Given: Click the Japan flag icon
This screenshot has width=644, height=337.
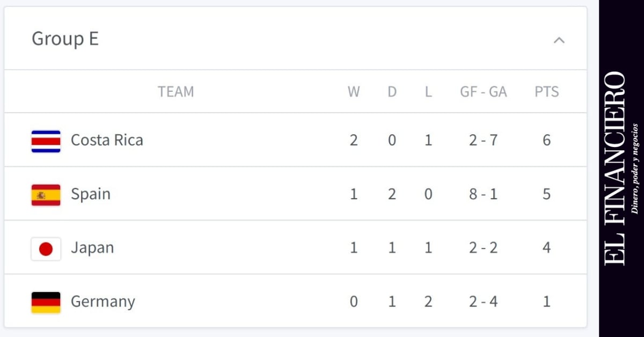Looking at the screenshot, I should 46,248.
